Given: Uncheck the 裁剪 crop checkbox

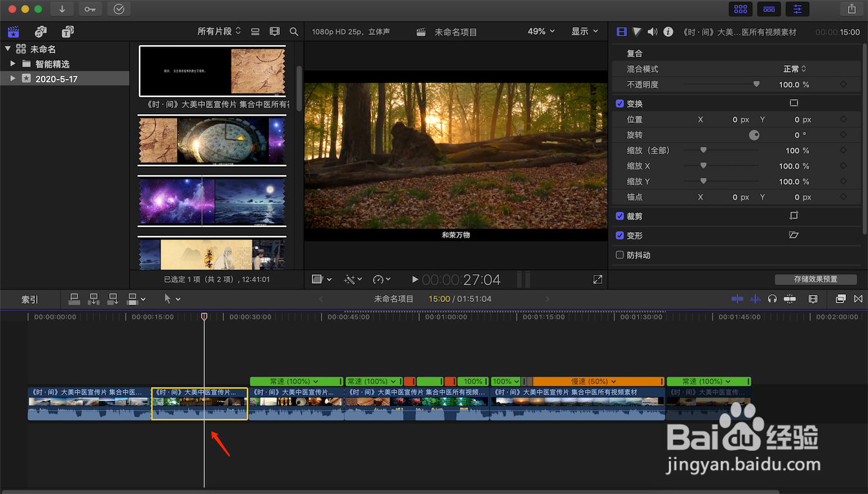Looking at the screenshot, I should (620, 217).
